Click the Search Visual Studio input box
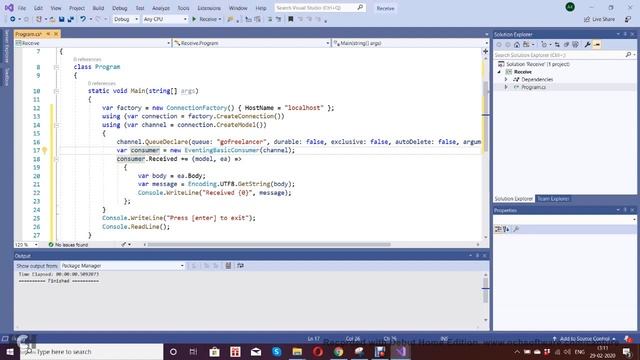640x360 pixels. click(x=320, y=8)
